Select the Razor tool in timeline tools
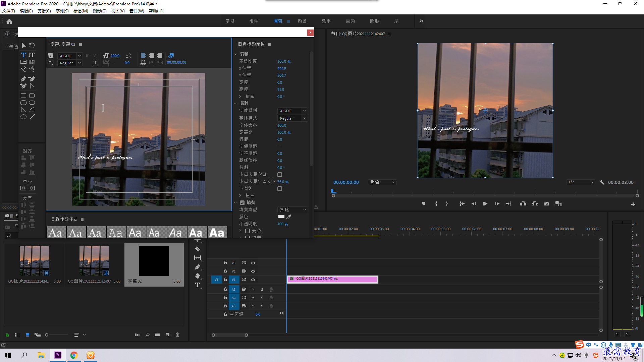644x362 pixels. tap(198, 249)
